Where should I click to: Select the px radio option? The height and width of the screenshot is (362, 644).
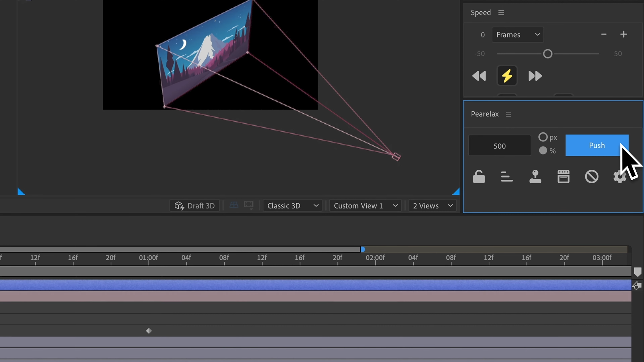tap(543, 137)
